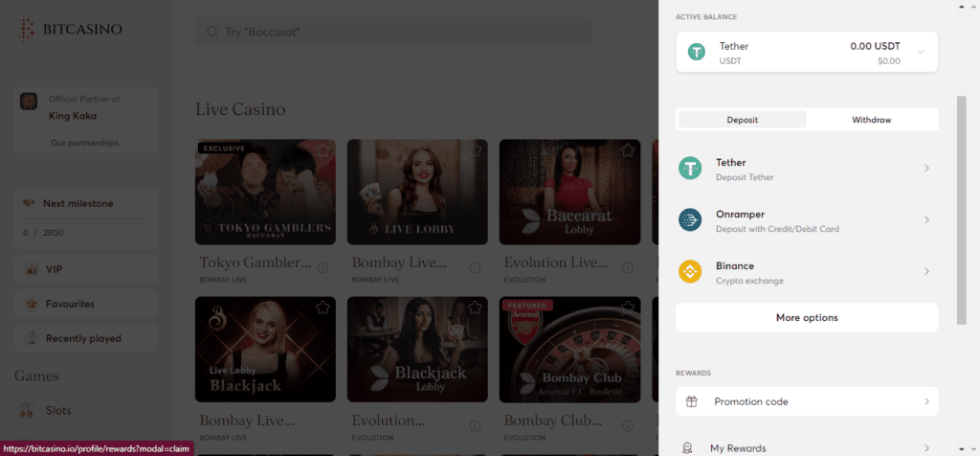Click the 0.00 USDT balance amount
Screen dimensions: 980x456
click(875, 46)
